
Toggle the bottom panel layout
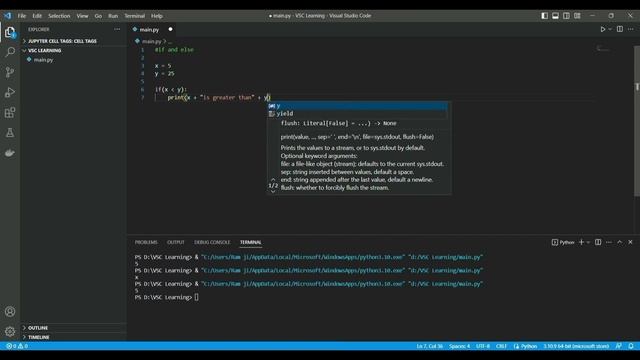[x=556, y=16]
